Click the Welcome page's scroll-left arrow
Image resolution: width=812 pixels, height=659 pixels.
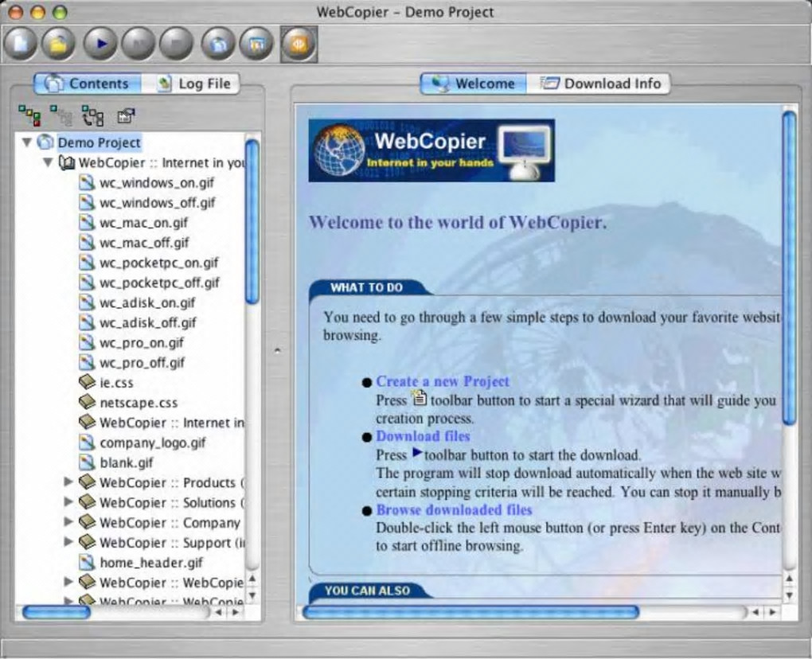pos(755,612)
